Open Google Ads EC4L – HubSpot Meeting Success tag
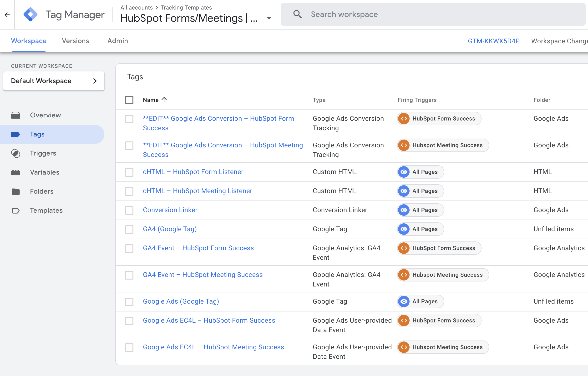Viewport: 588px width, 376px height. point(213,347)
